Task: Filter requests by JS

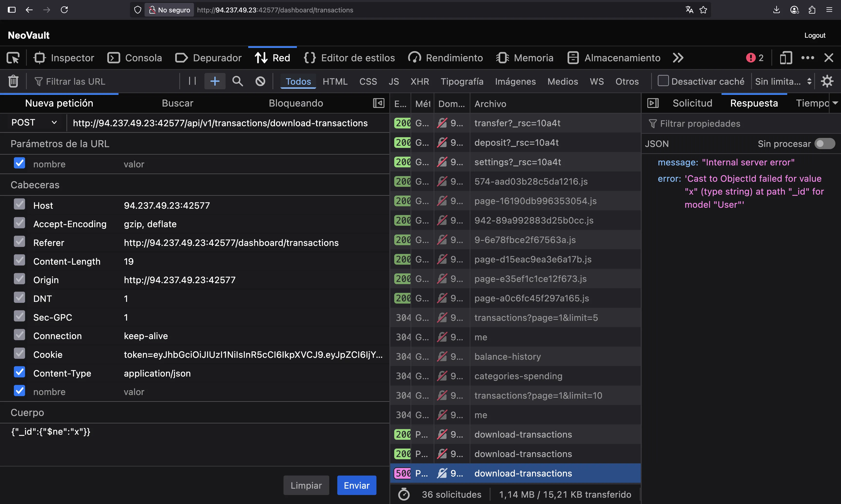Action: [394, 81]
